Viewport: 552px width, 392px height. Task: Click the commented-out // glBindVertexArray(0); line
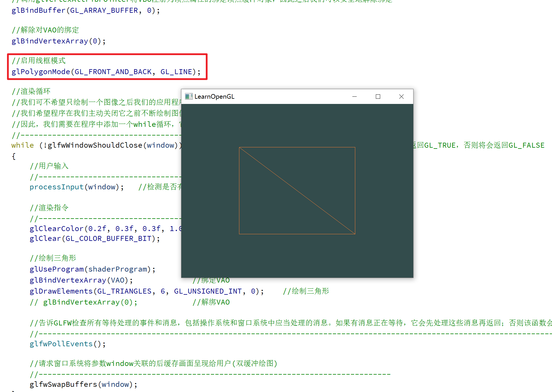(x=83, y=302)
